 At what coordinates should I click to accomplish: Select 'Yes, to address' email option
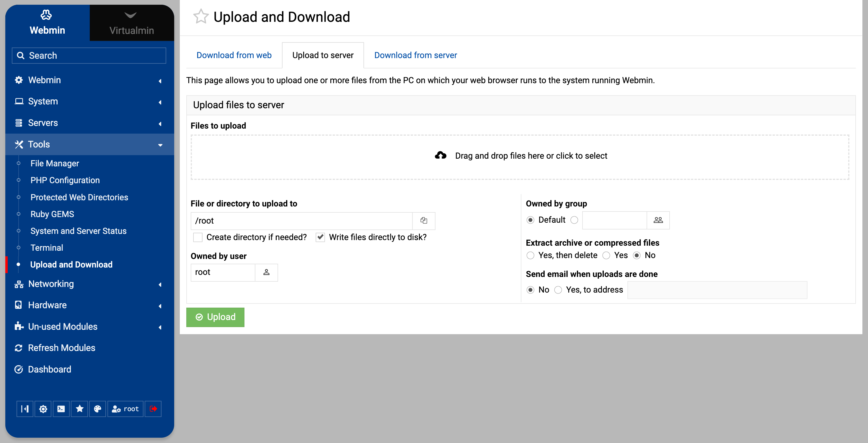point(558,290)
